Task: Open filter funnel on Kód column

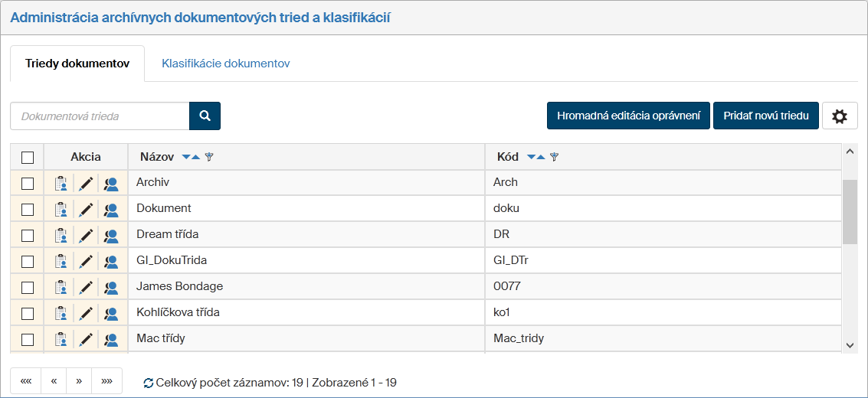Action: pyautogui.click(x=554, y=157)
